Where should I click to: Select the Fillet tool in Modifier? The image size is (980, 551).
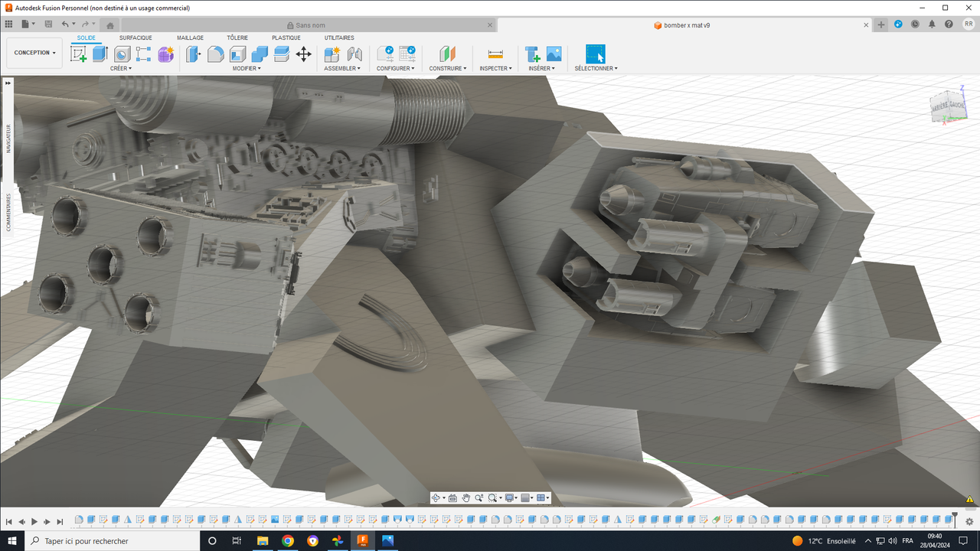pos(216,54)
